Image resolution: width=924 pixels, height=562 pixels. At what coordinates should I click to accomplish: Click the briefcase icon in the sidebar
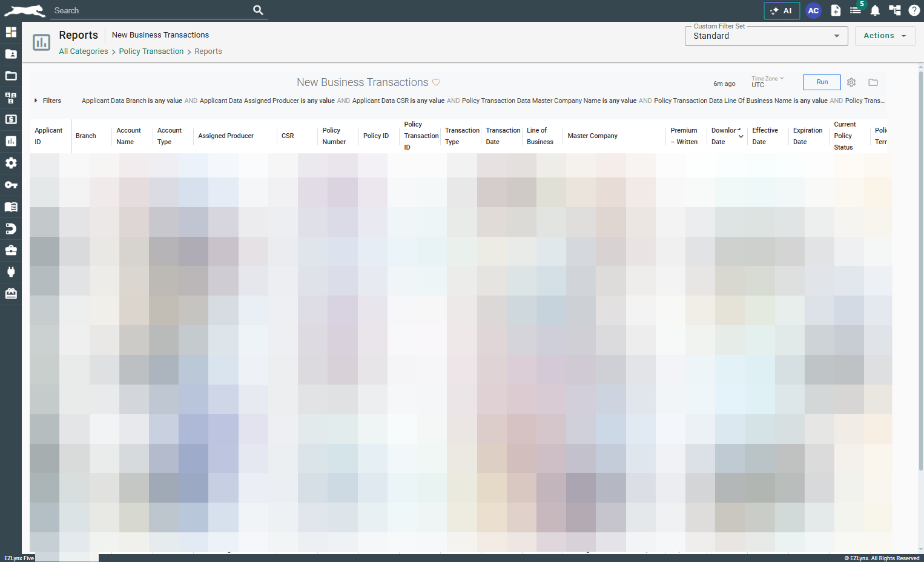click(11, 250)
